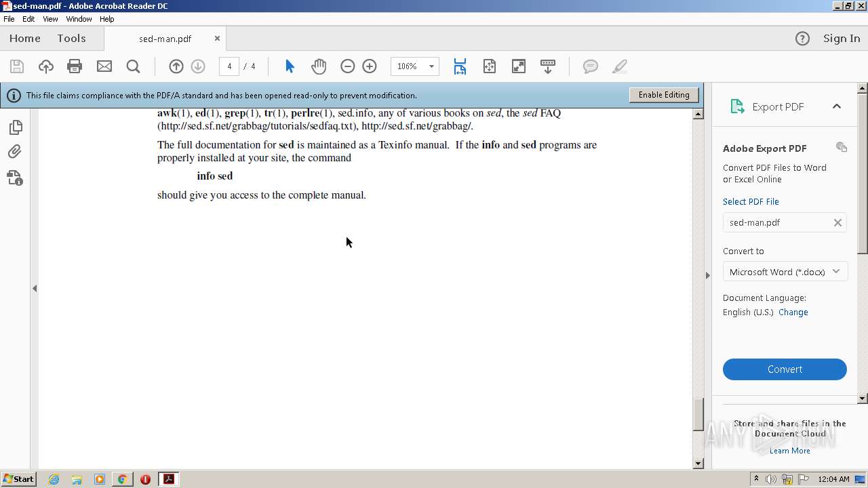Go to previous page arrow

pyautogui.click(x=176, y=66)
